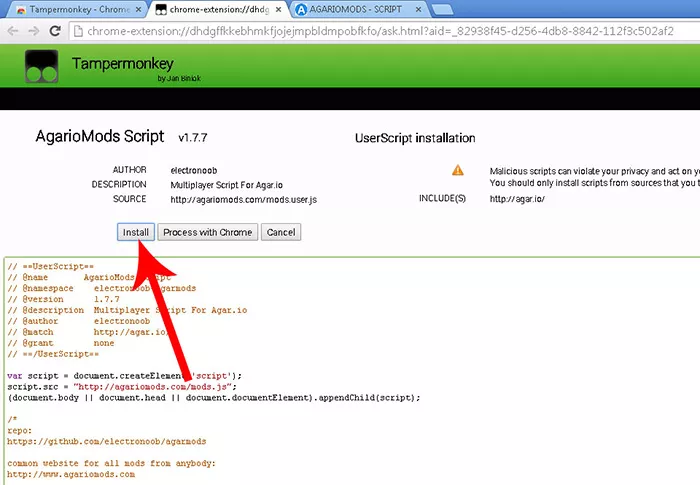Click the @author electronoob code line

[79, 321]
